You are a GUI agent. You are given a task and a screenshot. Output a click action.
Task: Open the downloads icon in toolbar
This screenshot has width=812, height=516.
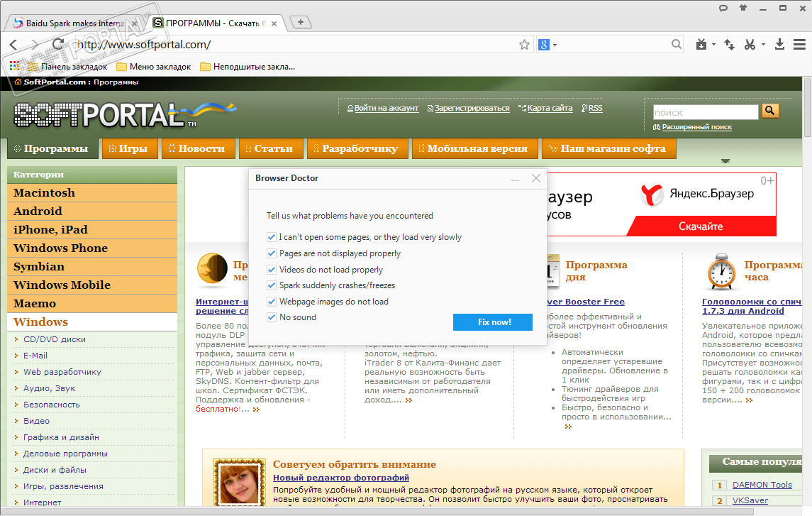pos(779,45)
